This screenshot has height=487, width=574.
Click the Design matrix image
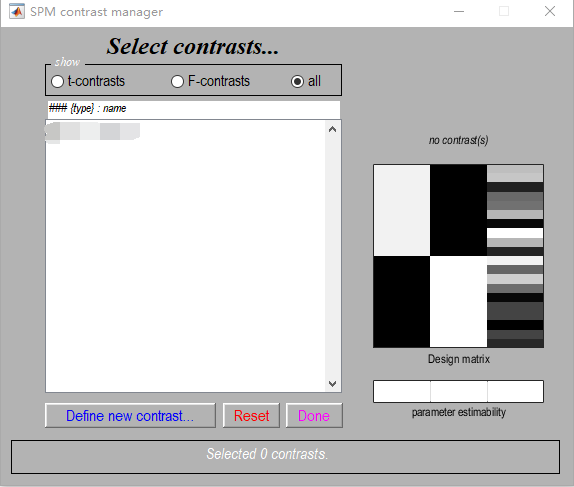click(458, 256)
